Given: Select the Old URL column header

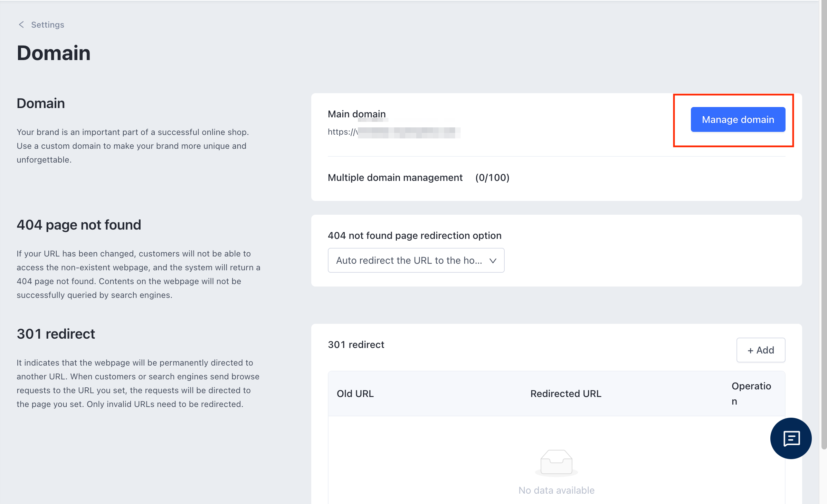Looking at the screenshot, I should point(355,394).
